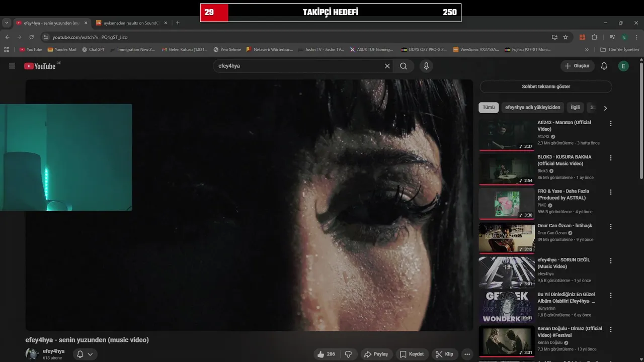Dislike the video with thumbs down
Screen dimensions: 644x362
click(x=348, y=354)
